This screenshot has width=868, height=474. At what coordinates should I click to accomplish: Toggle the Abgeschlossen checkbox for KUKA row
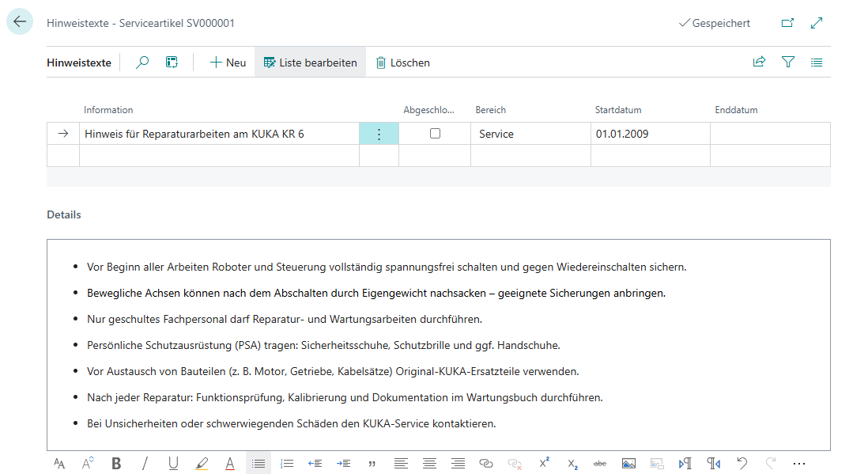(x=435, y=134)
